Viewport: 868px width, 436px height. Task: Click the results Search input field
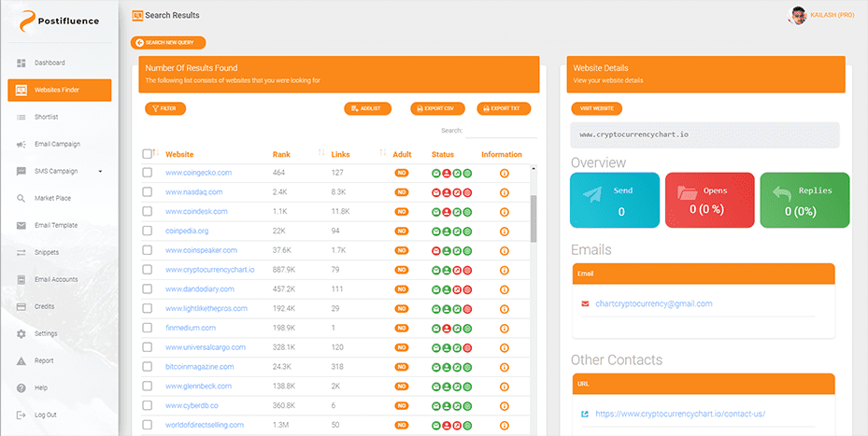(501, 132)
